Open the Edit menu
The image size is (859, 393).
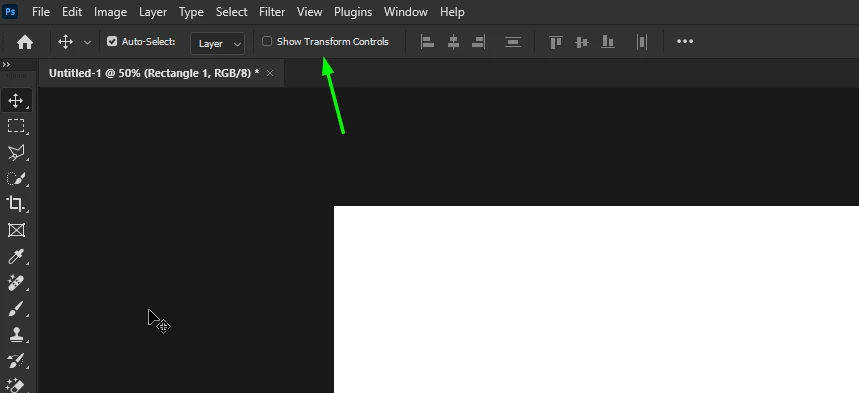[x=72, y=12]
